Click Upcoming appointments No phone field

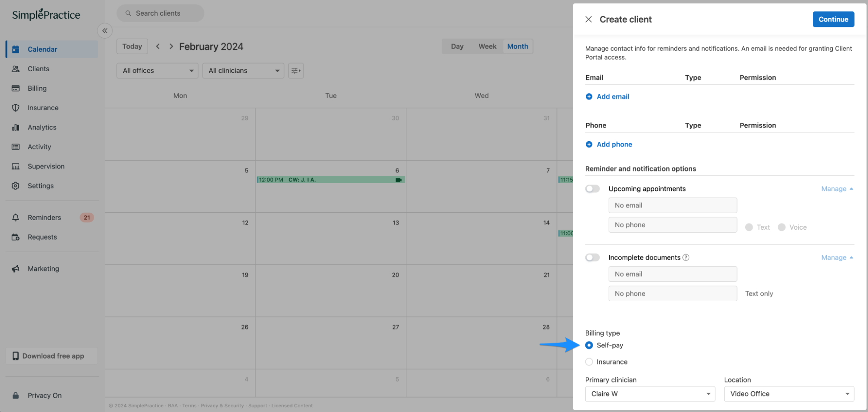coord(673,225)
